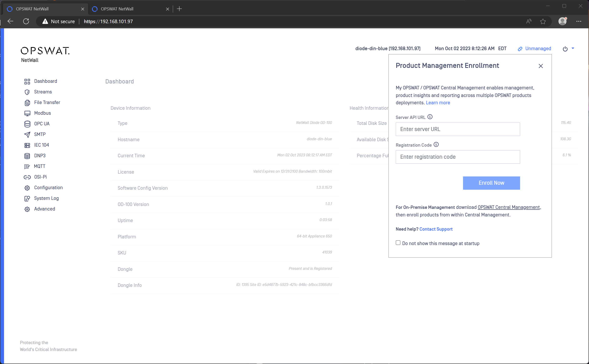
Task: Open System Log menu item
Action: pos(46,198)
